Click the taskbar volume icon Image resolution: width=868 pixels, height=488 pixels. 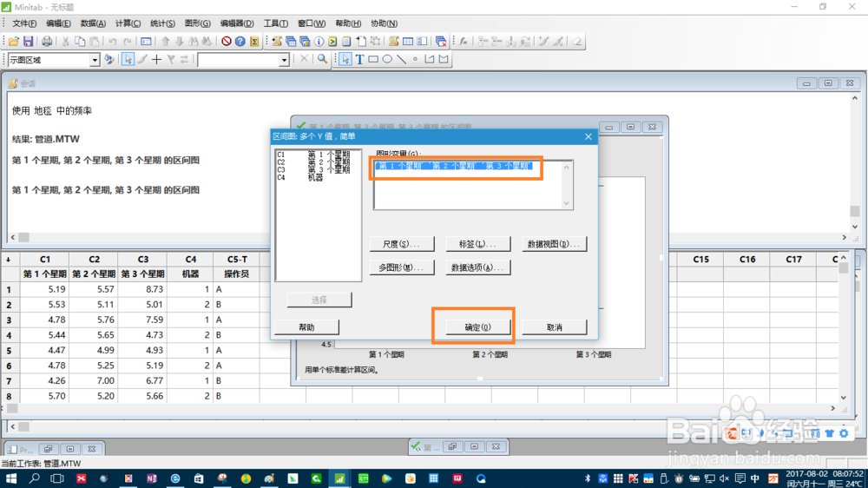724,478
